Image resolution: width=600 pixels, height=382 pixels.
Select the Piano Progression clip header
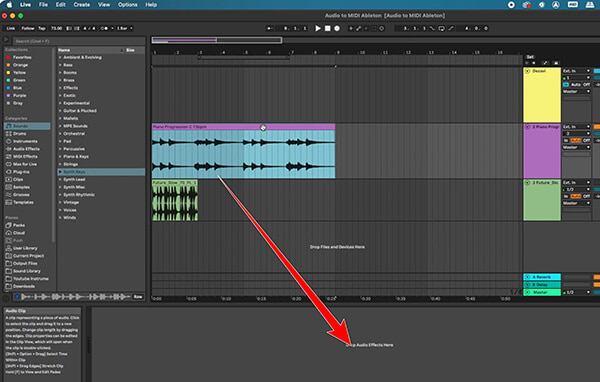243,127
